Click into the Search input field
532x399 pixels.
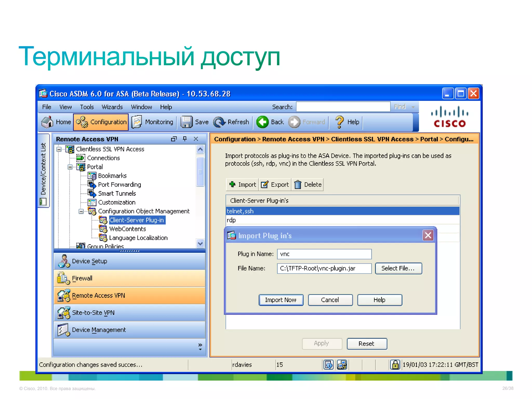[343, 107]
